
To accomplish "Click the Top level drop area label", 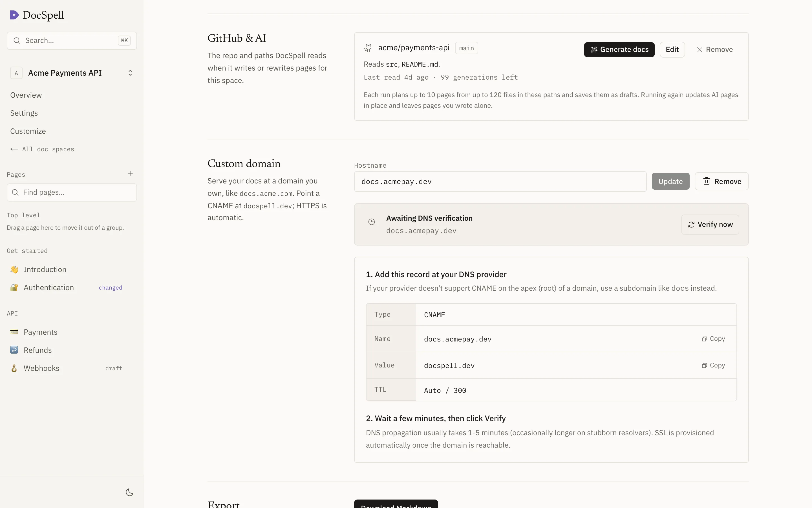I will (x=23, y=215).
